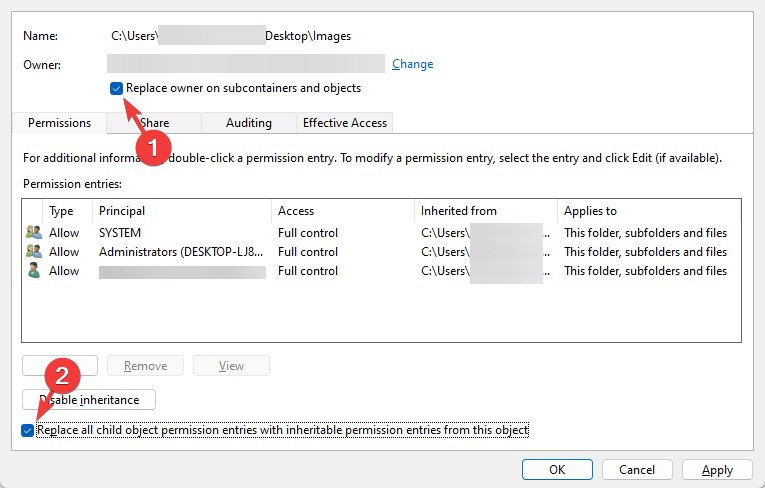Click the Remove button
This screenshot has width=765, height=488.
[145, 366]
